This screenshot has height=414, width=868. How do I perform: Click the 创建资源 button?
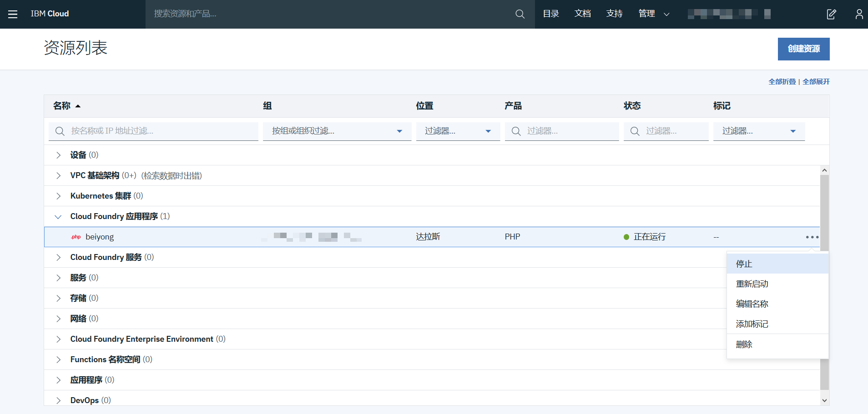coord(803,49)
